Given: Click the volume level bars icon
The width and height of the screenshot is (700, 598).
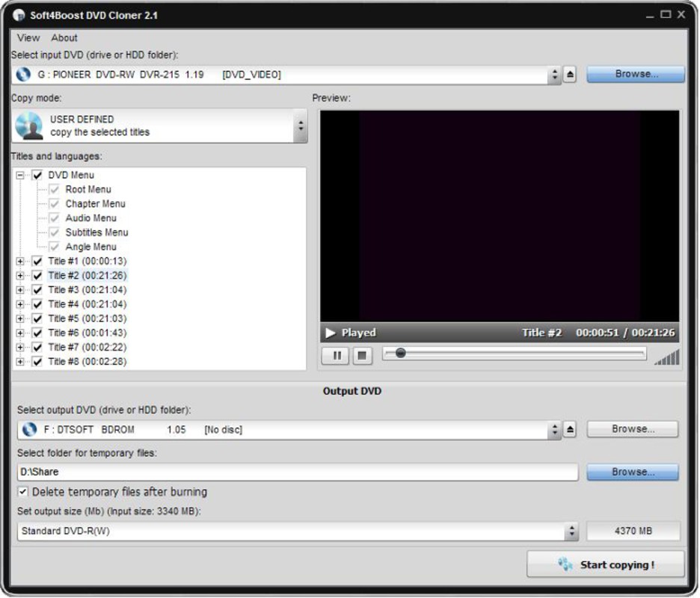Looking at the screenshot, I should point(668,358).
